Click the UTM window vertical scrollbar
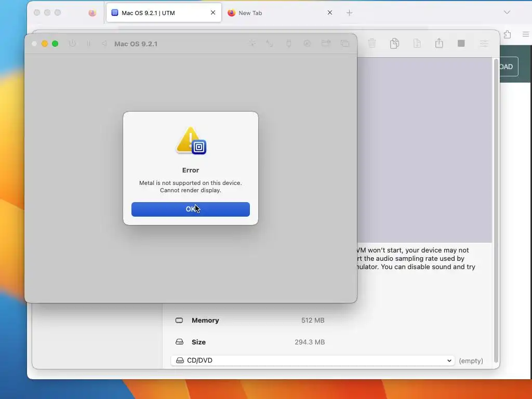Image resolution: width=532 pixels, height=399 pixels. click(x=496, y=210)
